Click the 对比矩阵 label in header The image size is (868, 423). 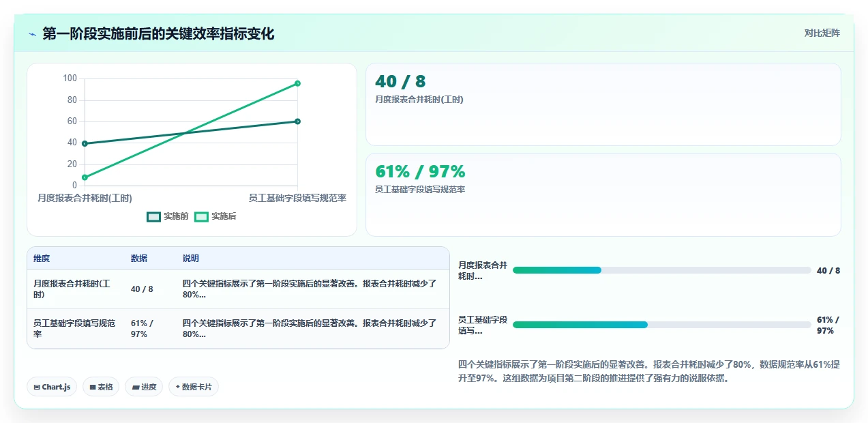click(822, 33)
